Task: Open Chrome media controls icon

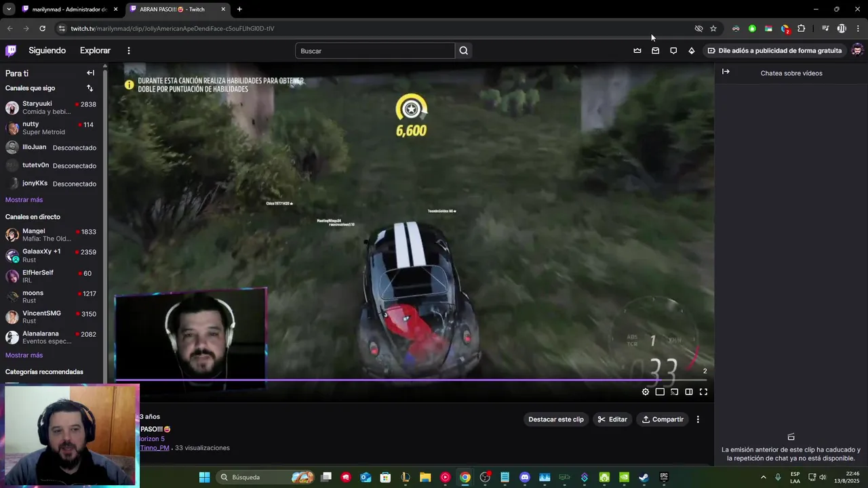Action: 825,28
